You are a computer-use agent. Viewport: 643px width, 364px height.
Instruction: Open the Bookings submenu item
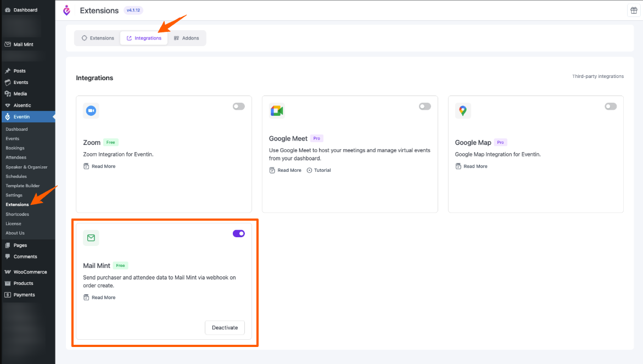click(15, 148)
